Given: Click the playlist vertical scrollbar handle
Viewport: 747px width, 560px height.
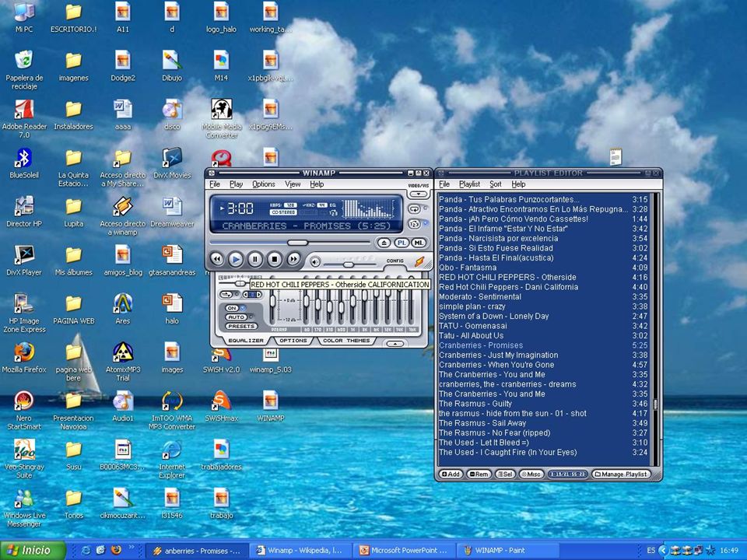Looking at the screenshot, I should tap(655, 404).
